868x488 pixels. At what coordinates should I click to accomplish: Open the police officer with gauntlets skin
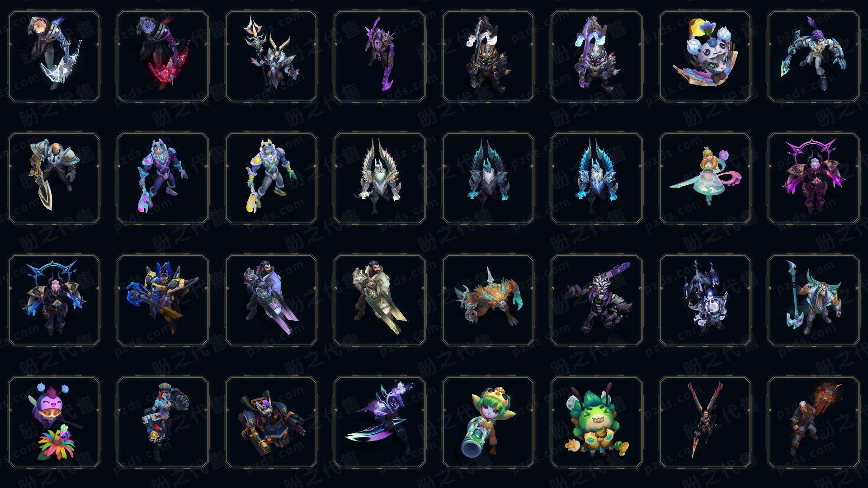click(x=163, y=422)
